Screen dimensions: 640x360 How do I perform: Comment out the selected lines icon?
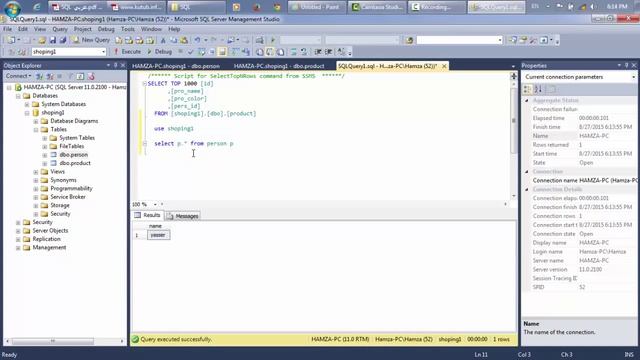click(x=293, y=52)
